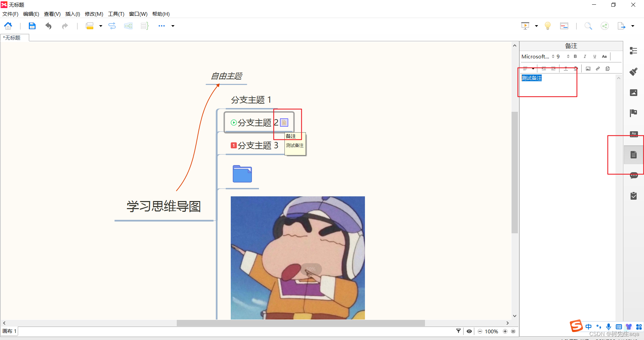The height and width of the screenshot is (340, 644).
Task: Click the search magnifier in the toolbar
Action: [588, 26]
